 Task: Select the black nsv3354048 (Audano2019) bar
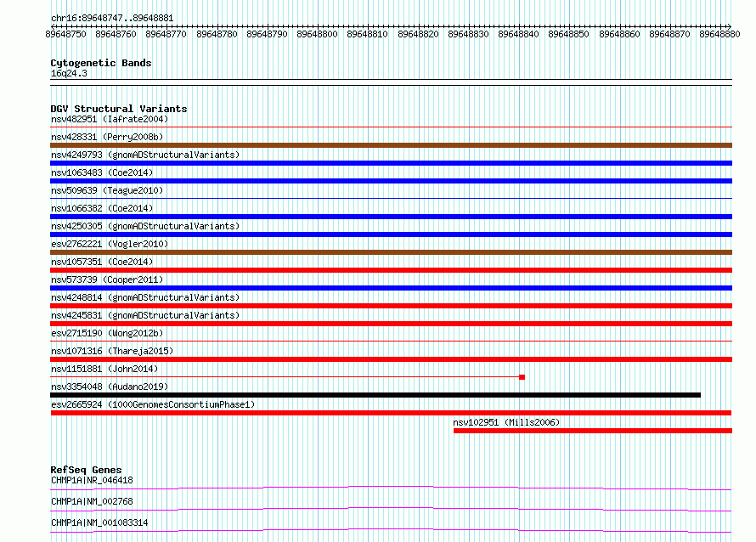(375, 395)
